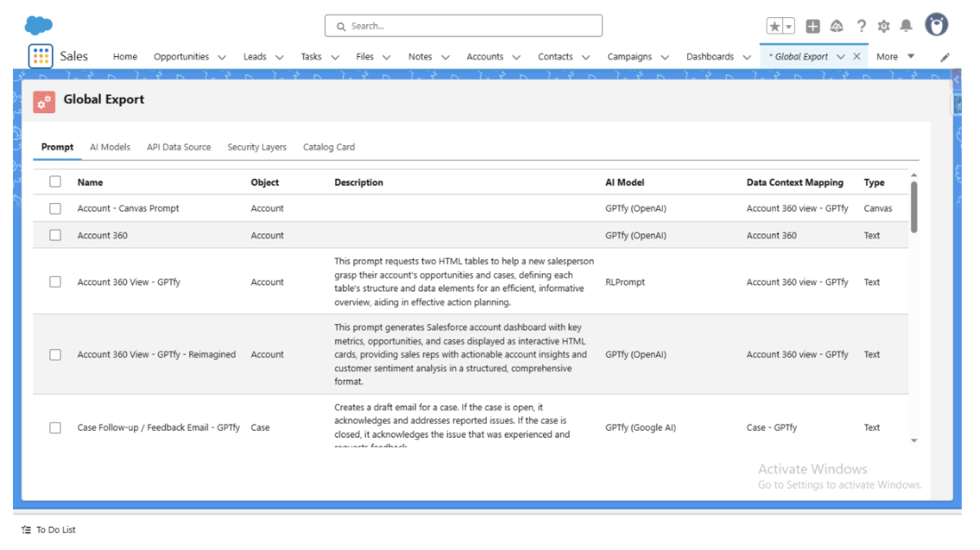Click the search magnifier icon

[340, 26]
